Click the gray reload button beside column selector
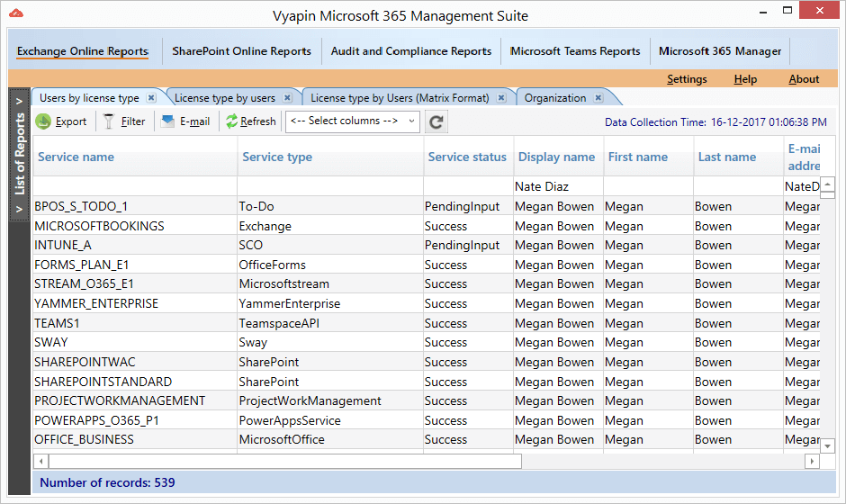 [436, 122]
